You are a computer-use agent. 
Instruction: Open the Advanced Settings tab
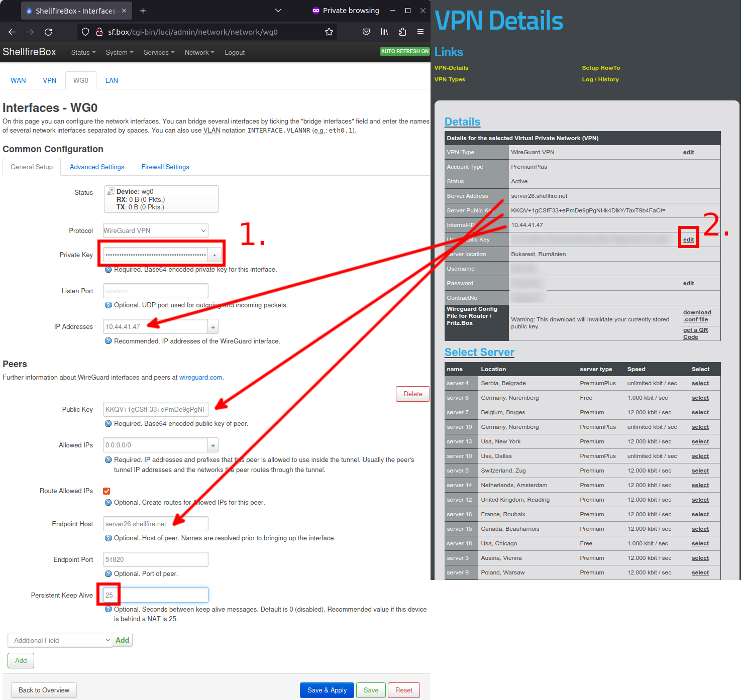pyautogui.click(x=97, y=167)
